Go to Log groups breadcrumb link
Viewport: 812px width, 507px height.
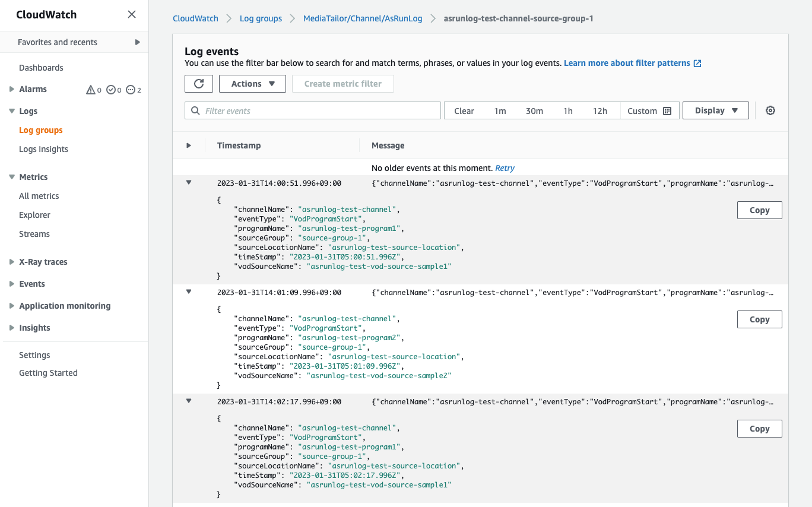[261, 18]
